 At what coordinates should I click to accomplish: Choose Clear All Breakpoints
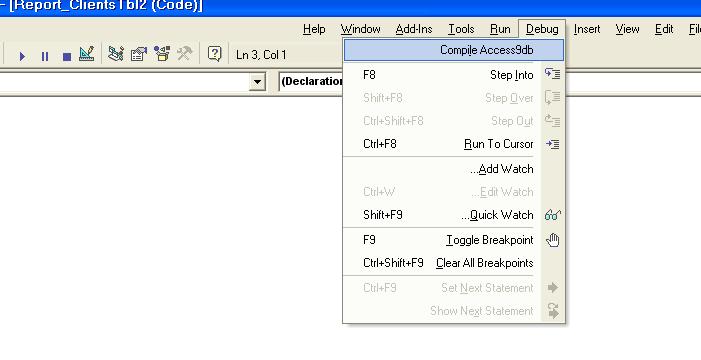point(454,263)
